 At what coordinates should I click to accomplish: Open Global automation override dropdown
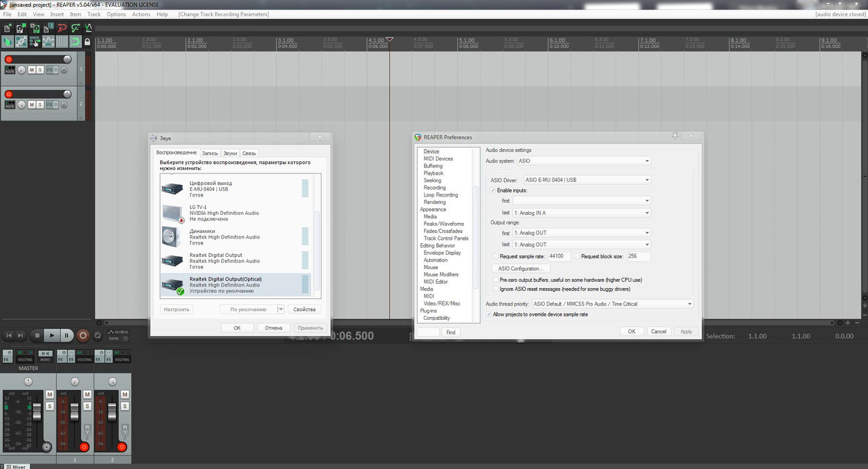[x=126, y=338]
